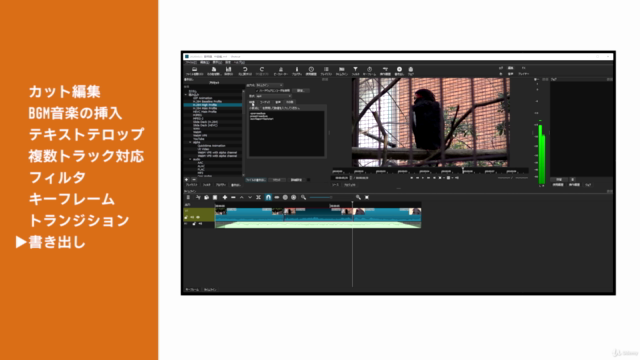Image resolution: width=640 pixels, height=360 pixels.
Task: Add a custom export preset with plus button
Action: (x=187, y=180)
